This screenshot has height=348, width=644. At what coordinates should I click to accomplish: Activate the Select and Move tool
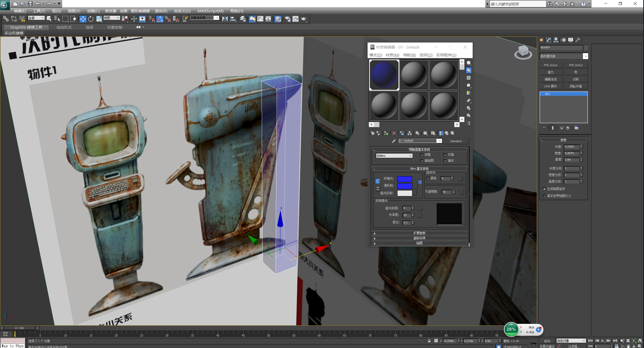(x=83, y=19)
